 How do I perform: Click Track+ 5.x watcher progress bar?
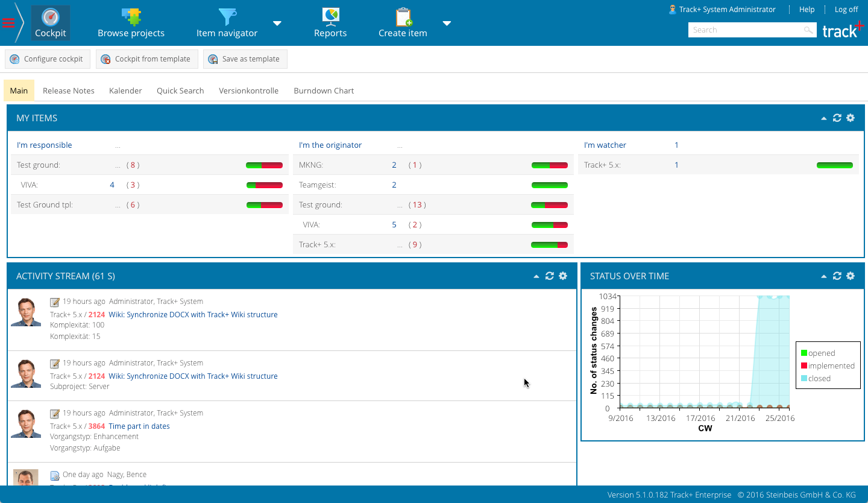pos(835,165)
